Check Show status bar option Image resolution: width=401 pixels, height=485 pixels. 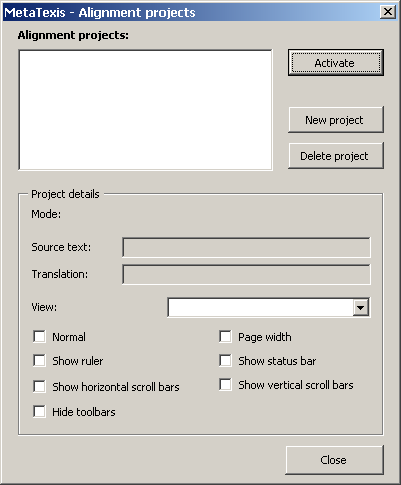click(225, 361)
